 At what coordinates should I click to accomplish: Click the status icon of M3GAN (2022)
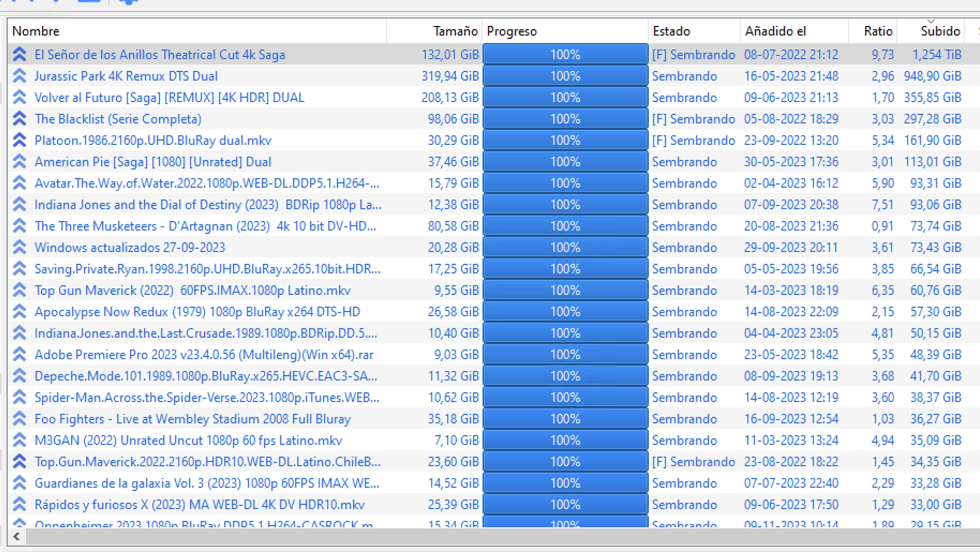tap(19, 440)
